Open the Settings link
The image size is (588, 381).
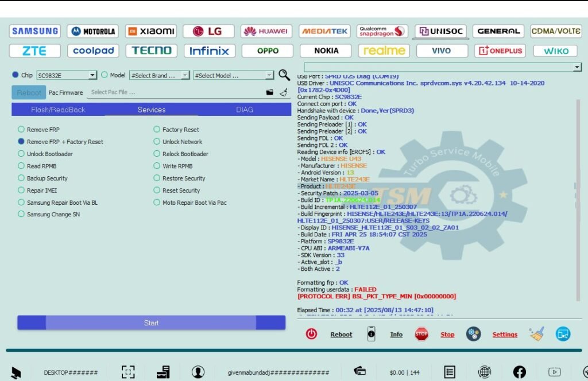click(504, 335)
